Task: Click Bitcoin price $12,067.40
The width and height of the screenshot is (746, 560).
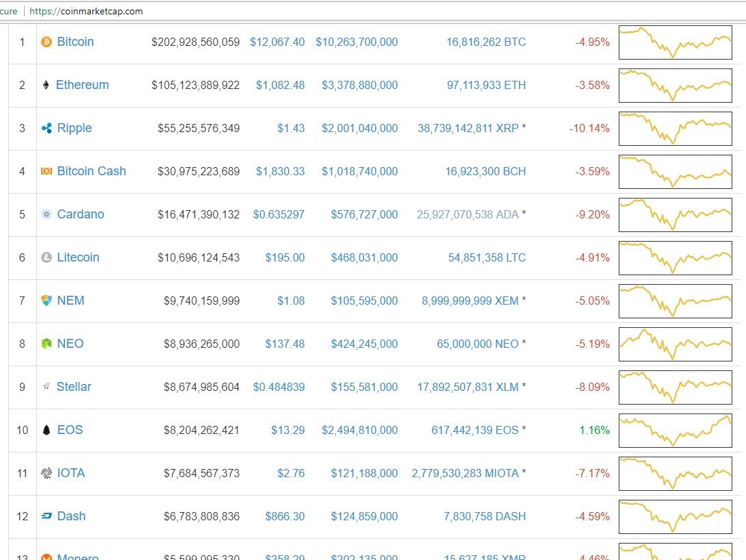Action: point(277,42)
